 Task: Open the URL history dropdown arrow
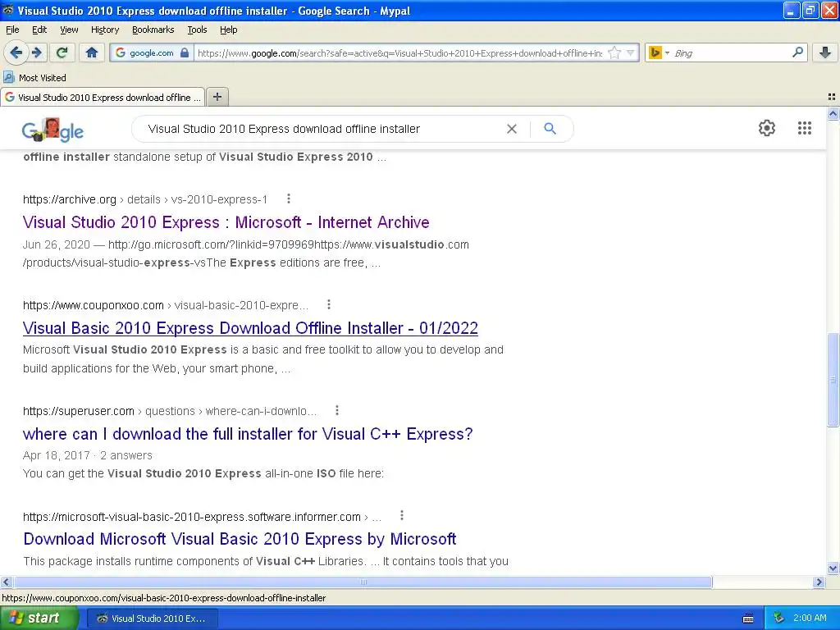pos(631,52)
